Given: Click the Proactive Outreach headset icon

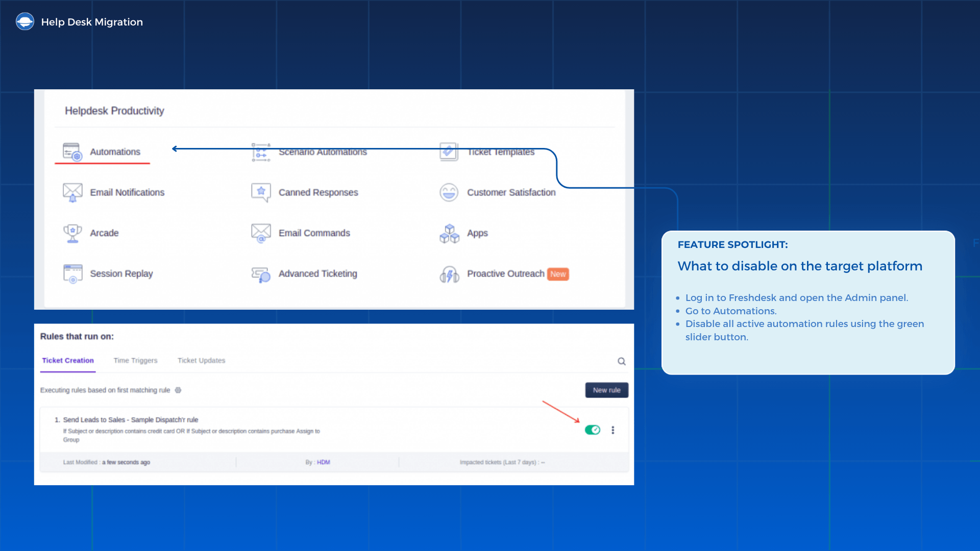Looking at the screenshot, I should [449, 274].
